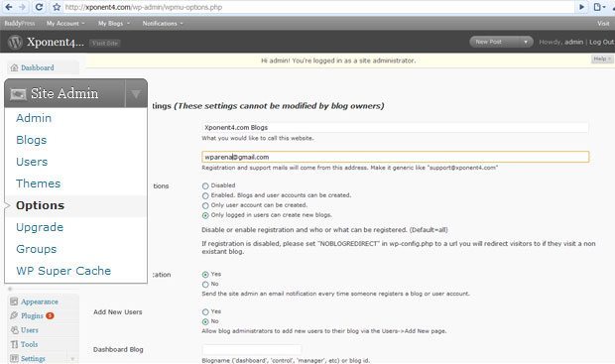This screenshot has height=364, width=615.
Task: Open Groups in Site Admin menu
Action: (37, 249)
